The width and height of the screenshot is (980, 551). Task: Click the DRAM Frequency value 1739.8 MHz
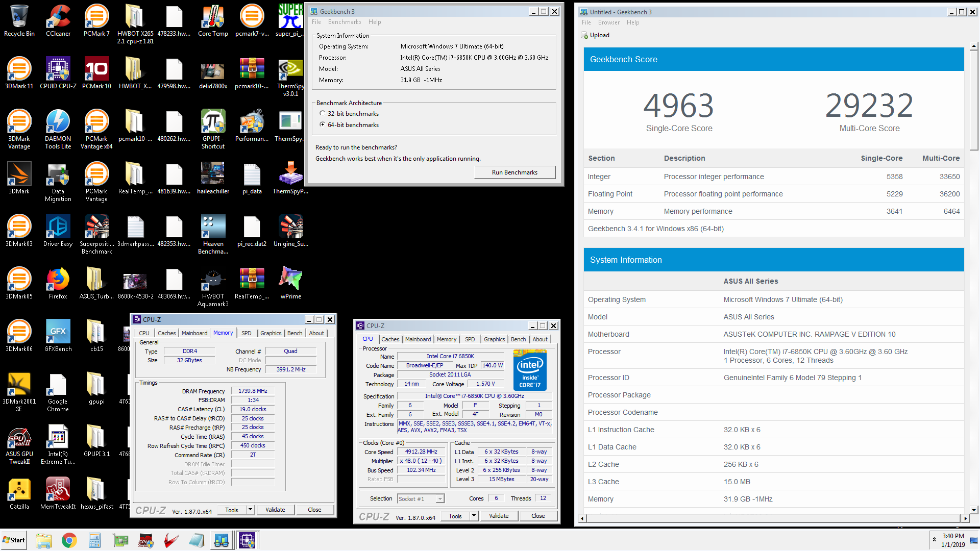tap(253, 391)
